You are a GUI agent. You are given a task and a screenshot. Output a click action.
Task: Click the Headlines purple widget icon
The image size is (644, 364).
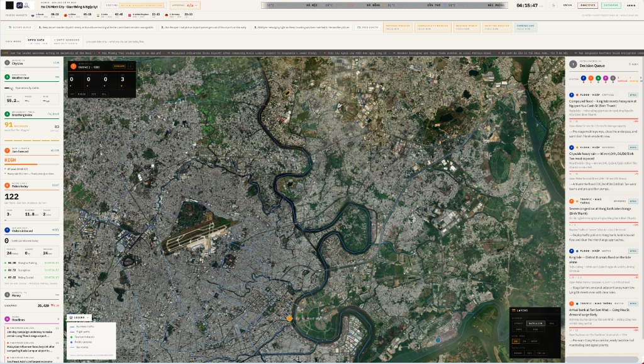7,319
